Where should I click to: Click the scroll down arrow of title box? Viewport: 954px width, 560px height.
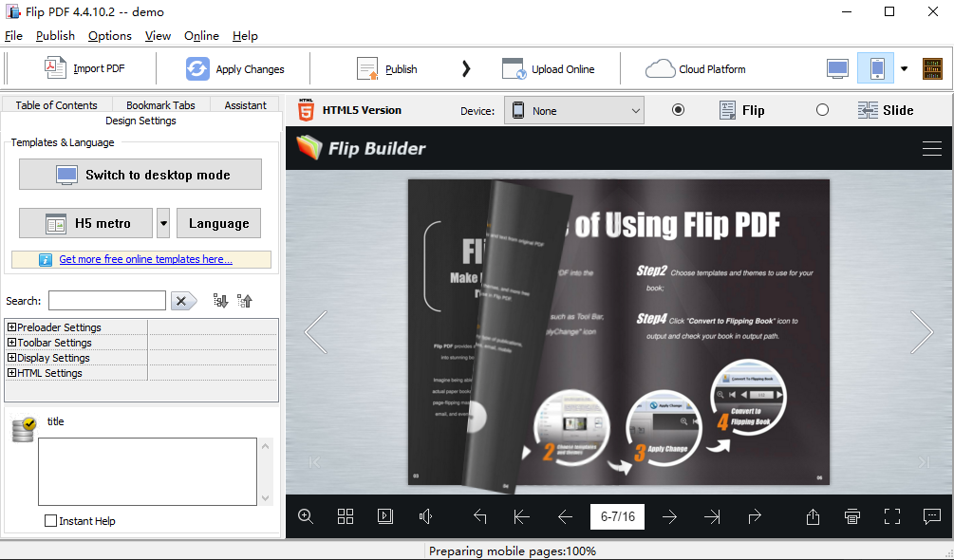265,498
